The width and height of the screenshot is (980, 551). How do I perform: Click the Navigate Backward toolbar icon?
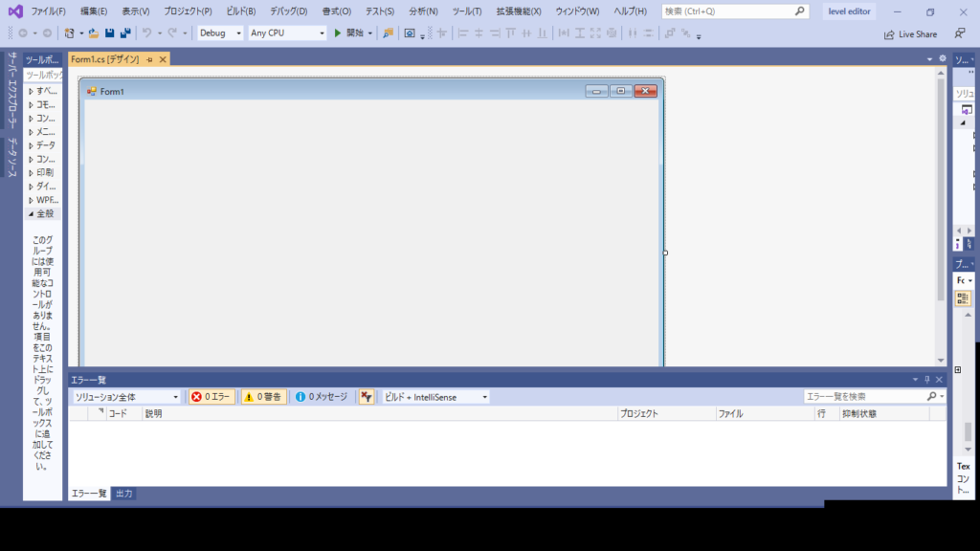pyautogui.click(x=23, y=33)
